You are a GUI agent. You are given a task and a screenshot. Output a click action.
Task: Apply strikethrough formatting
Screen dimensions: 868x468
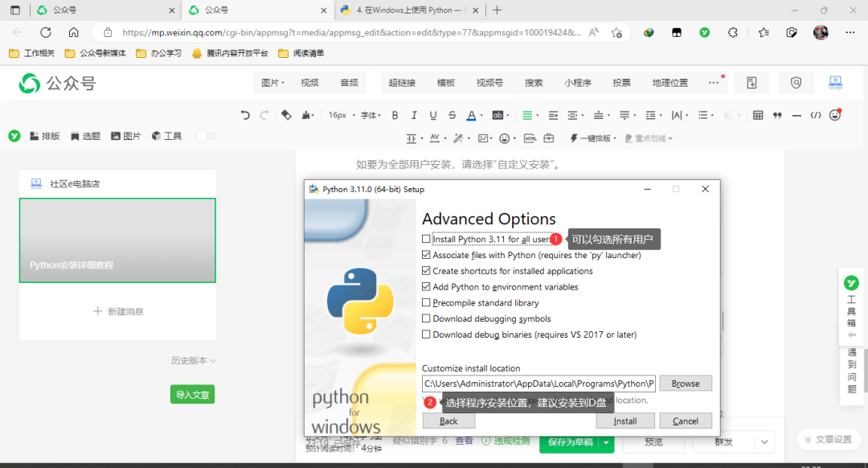(x=452, y=115)
